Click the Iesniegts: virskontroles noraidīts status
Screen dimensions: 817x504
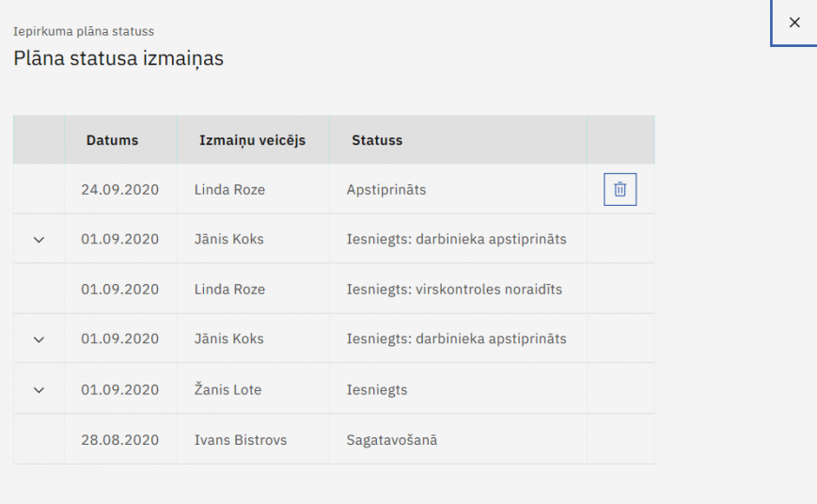coord(454,290)
